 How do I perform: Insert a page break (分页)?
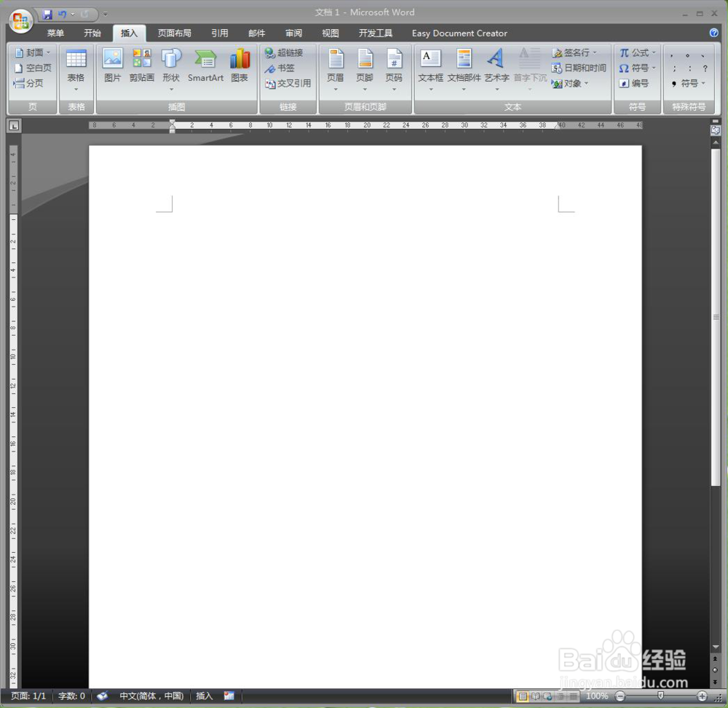(29, 83)
